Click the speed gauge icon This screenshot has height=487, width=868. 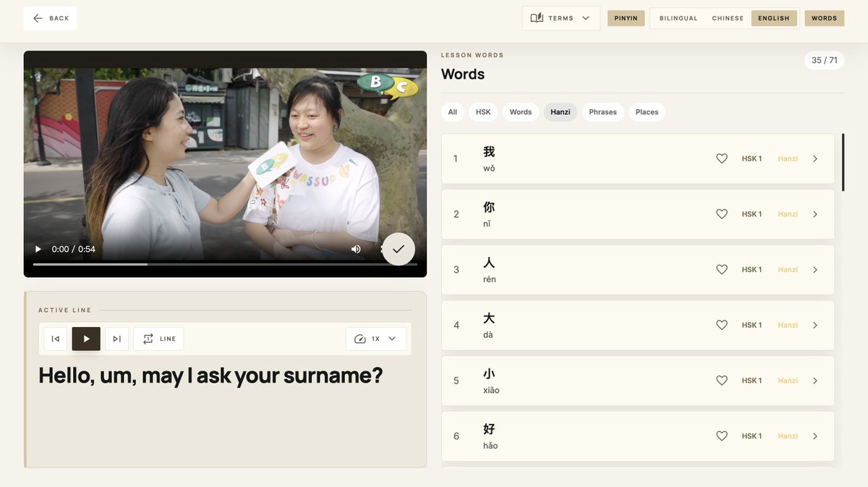360,339
